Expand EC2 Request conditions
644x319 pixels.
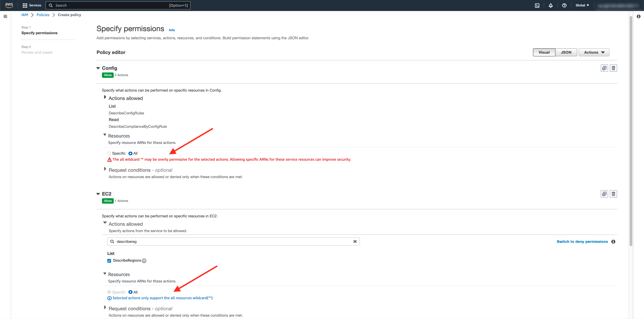coord(105,308)
